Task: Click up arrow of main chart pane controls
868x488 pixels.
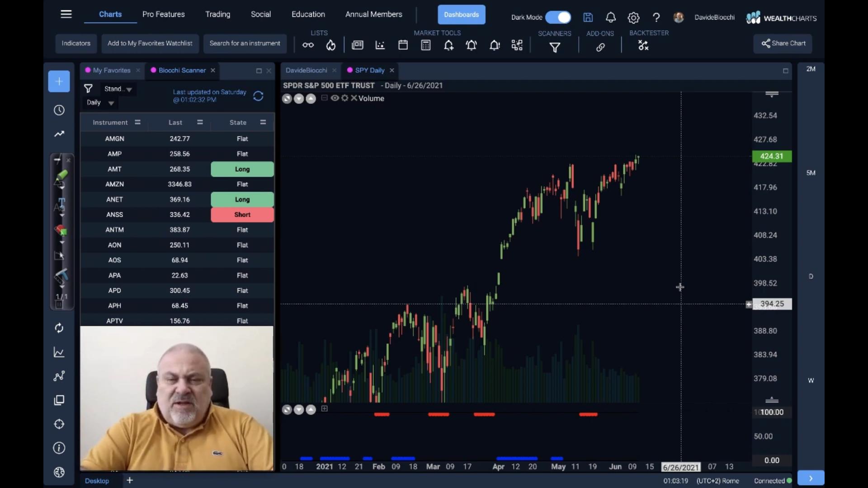Action: coord(311,99)
